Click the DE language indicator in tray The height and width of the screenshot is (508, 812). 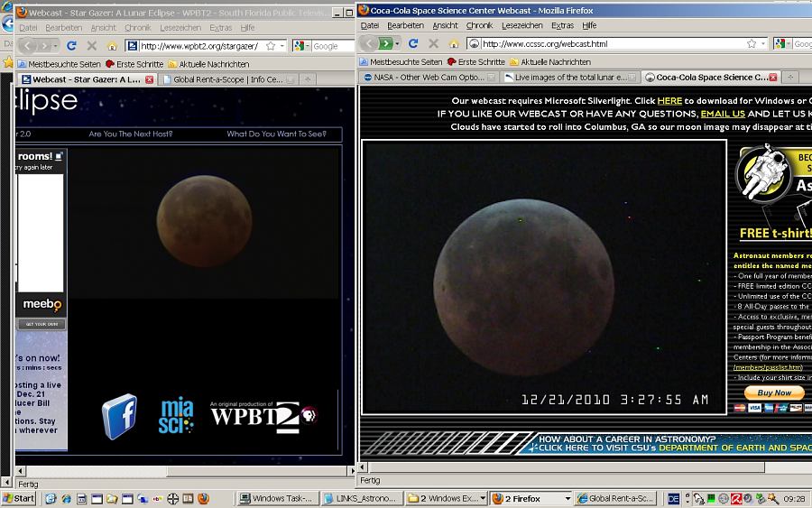[x=673, y=499]
